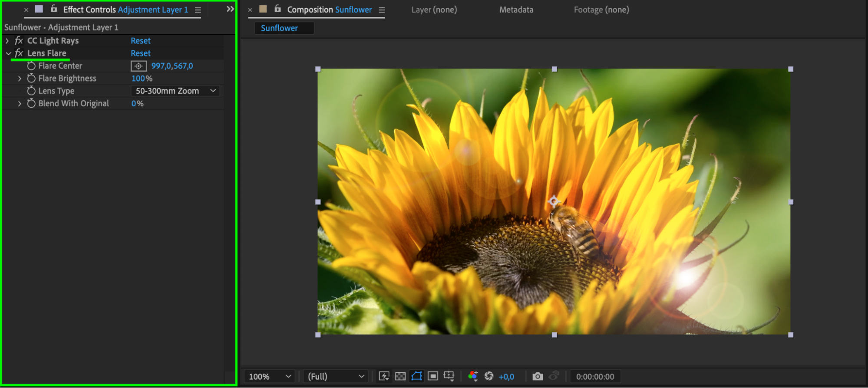868x388 pixels.
Task: Toggle the Lens Flare fx effect switch
Action: [19, 53]
